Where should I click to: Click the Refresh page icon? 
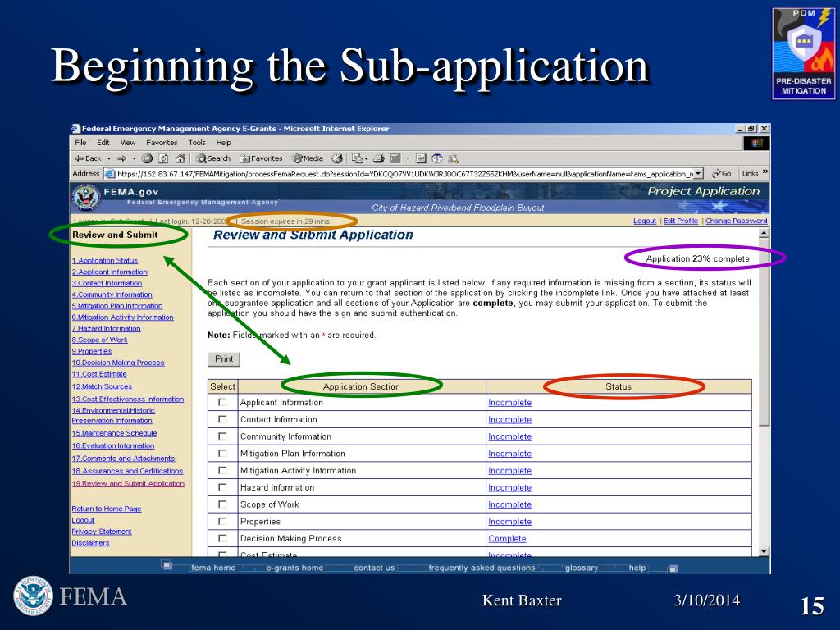coord(164,158)
